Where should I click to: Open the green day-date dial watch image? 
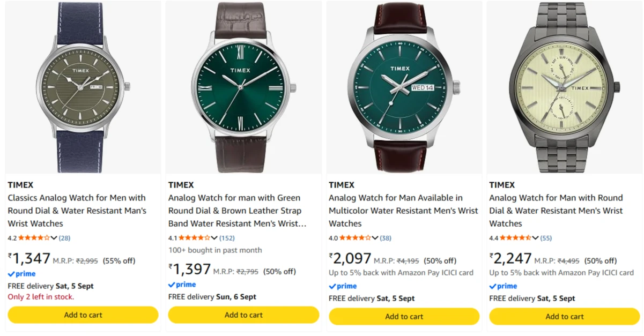point(404,87)
